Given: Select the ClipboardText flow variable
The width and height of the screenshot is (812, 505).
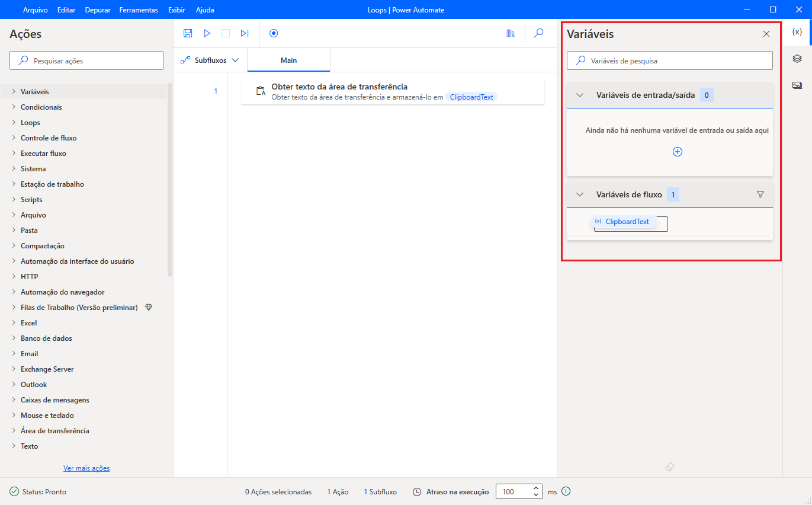Looking at the screenshot, I should (x=625, y=222).
